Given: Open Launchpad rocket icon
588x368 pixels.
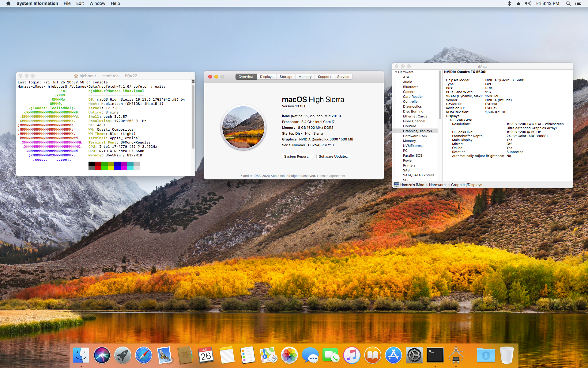Looking at the screenshot, I should pyautogui.click(x=123, y=355).
